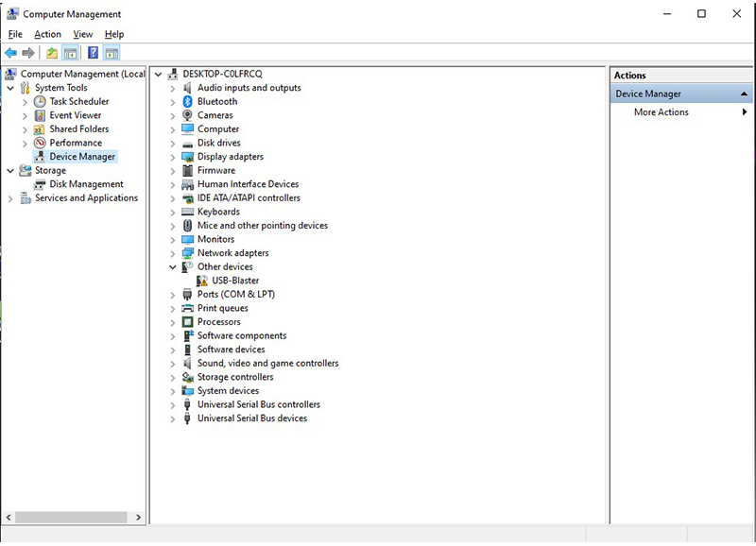Select the USB-Blaster device with warning icon
Image resolution: width=756 pixels, height=546 pixels.
click(235, 281)
